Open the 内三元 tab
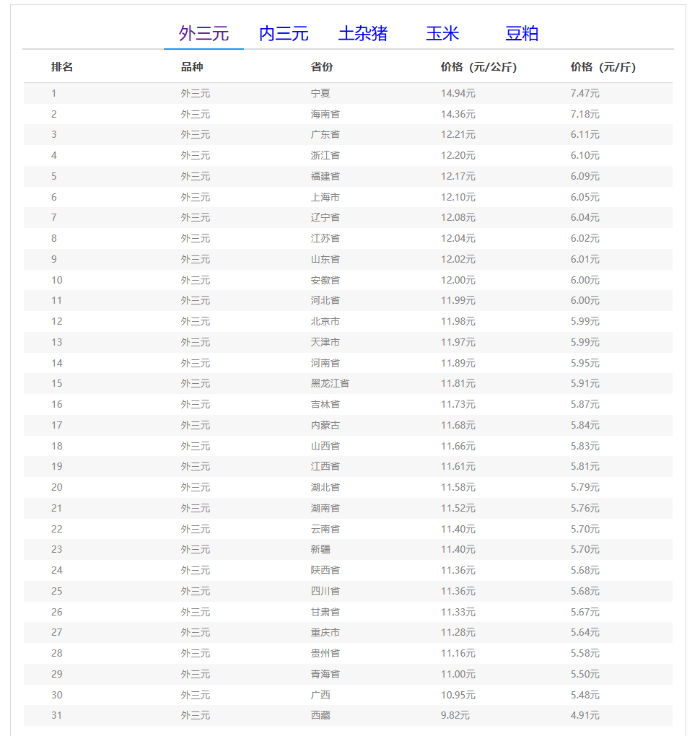Image resolution: width=700 pixels, height=736 pixels. [x=284, y=34]
